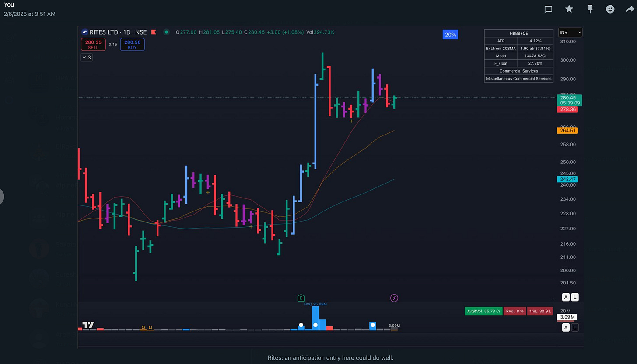This screenshot has width=637, height=364.
Task: Click the RITES LTD symbol title
Action: point(105,32)
